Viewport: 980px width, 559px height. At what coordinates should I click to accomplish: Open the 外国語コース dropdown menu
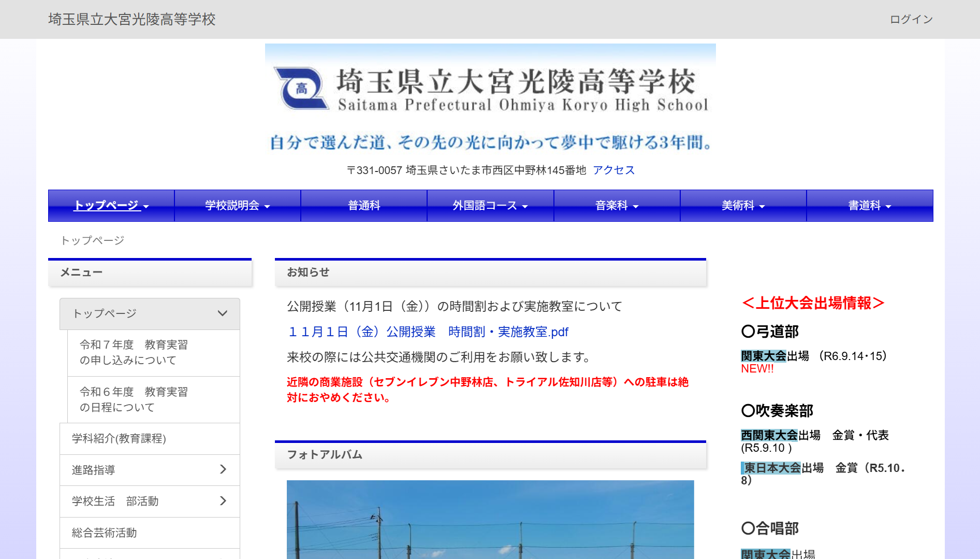490,206
